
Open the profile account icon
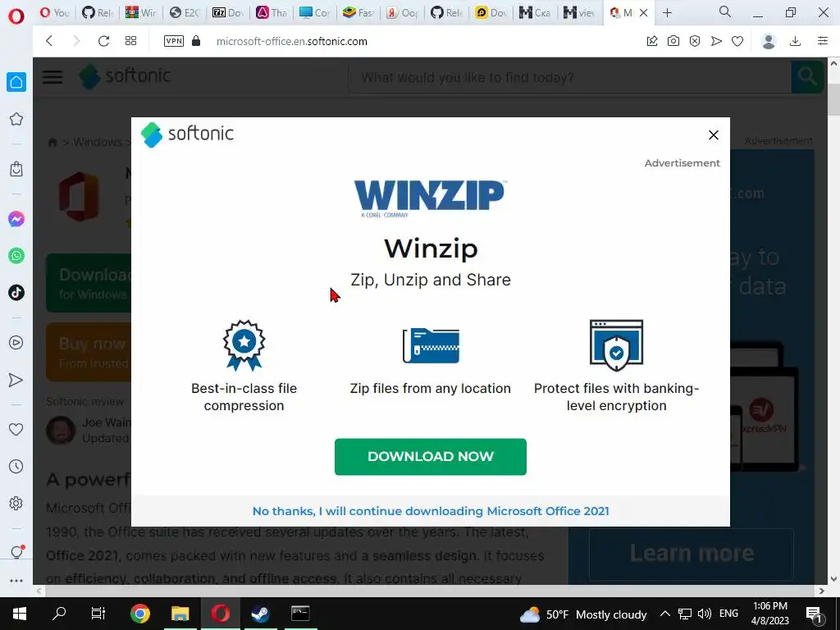769,41
